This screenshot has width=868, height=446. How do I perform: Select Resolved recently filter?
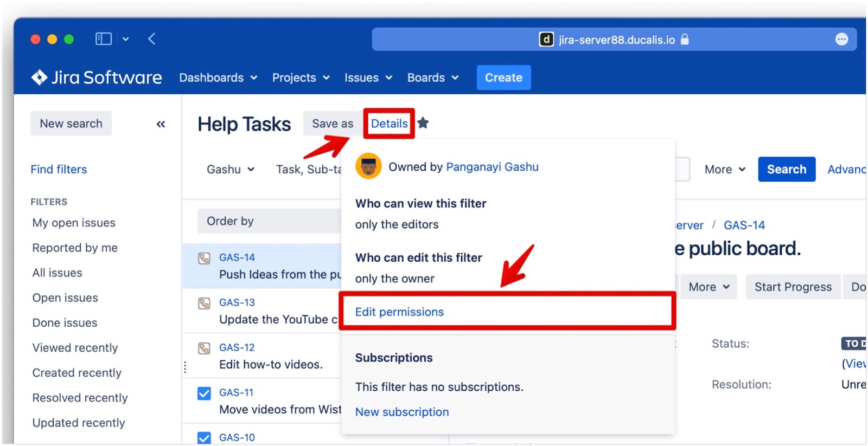coord(80,397)
